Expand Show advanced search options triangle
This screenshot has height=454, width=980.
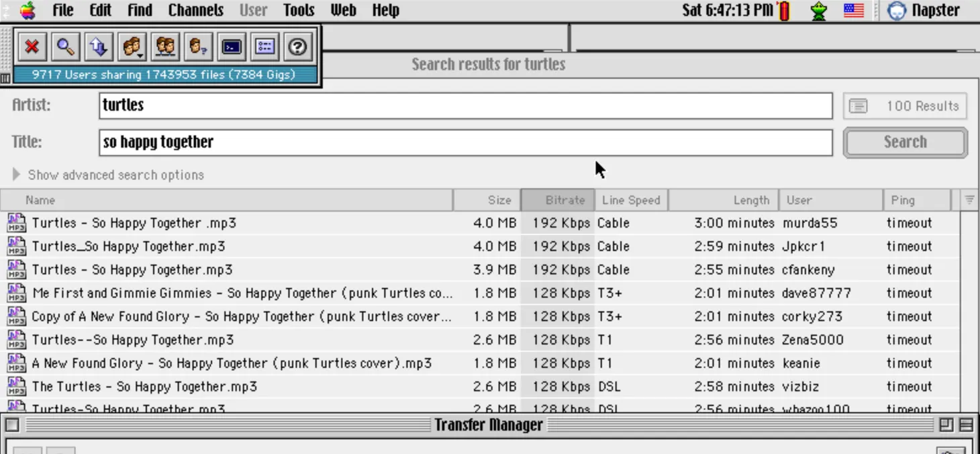(x=16, y=175)
